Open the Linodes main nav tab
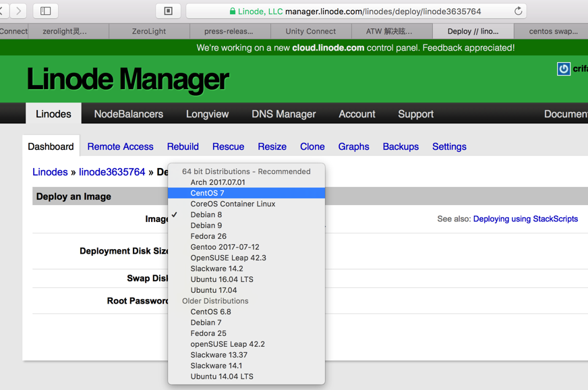 [x=53, y=114]
